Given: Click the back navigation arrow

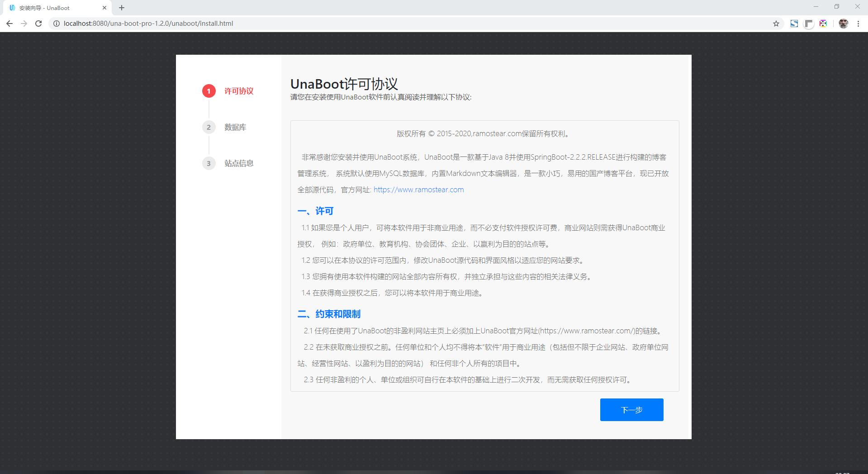Looking at the screenshot, I should click(x=9, y=23).
